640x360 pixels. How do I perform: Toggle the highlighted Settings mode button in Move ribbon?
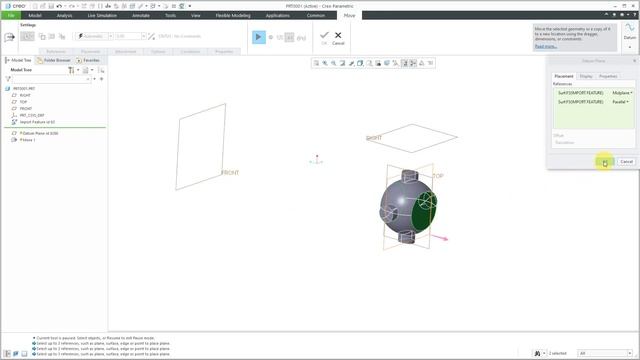click(27, 36)
